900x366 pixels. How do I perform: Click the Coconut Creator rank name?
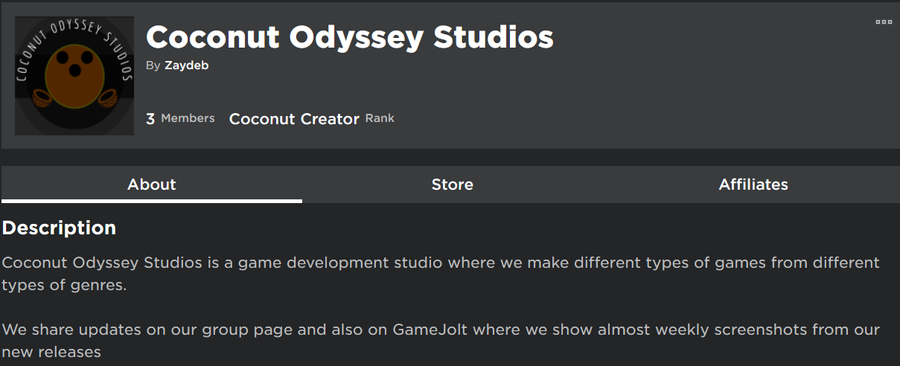tap(294, 119)
